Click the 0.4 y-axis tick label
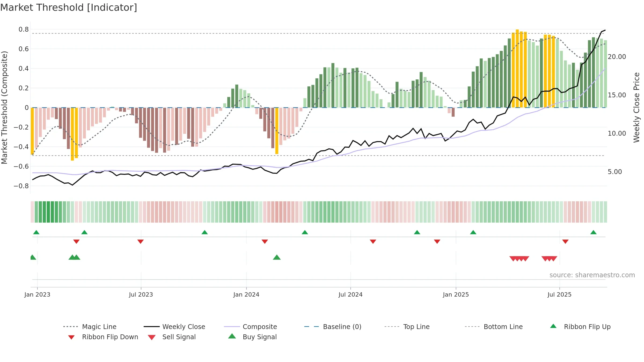Viewport: 644px width, 362px height. pos(24,69)
